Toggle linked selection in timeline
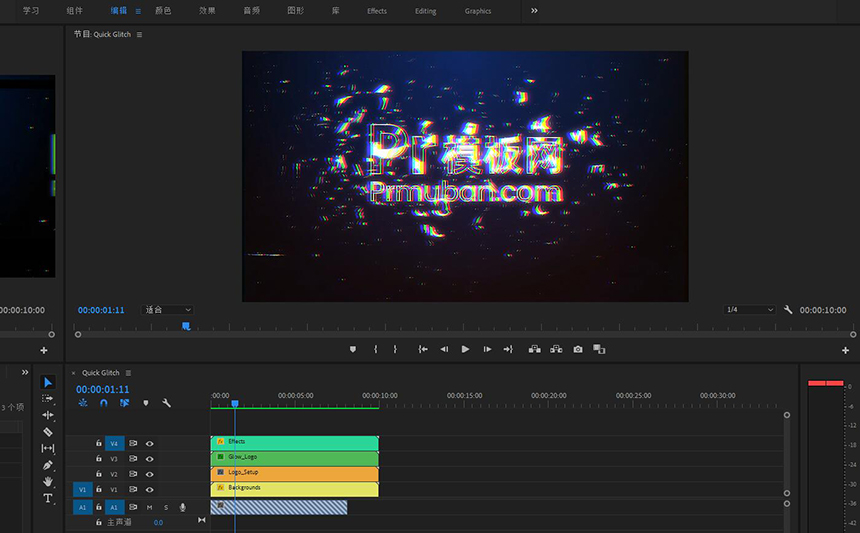Viewport: 860px width, 533px height. coord(125,403)
